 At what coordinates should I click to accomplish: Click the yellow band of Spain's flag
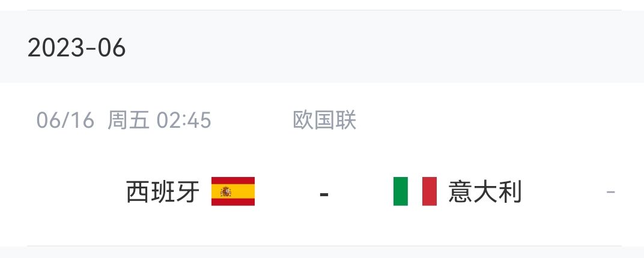coord(240,191)
